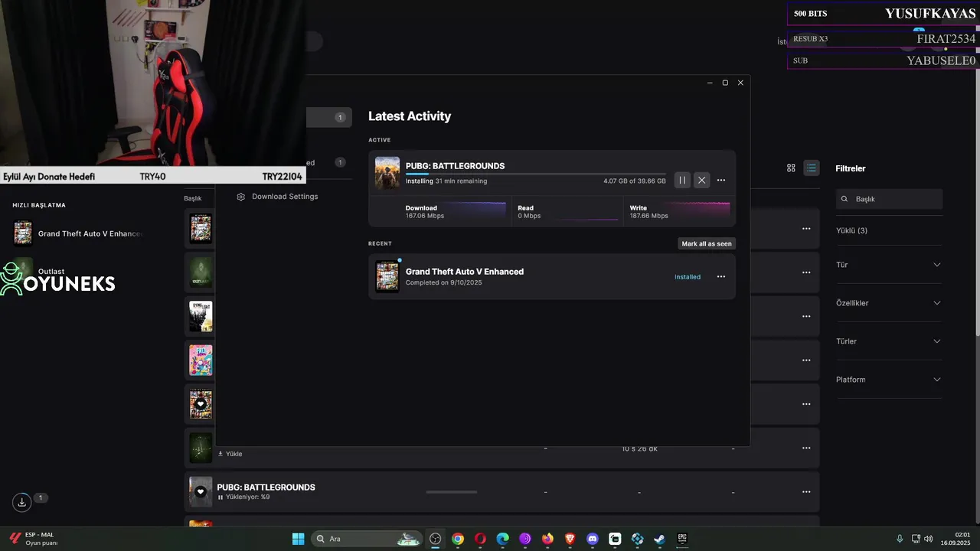980x551 pixels.
Task: Click the PUBG: BATTLEGROUNDS title in library list
Action: 266,487
